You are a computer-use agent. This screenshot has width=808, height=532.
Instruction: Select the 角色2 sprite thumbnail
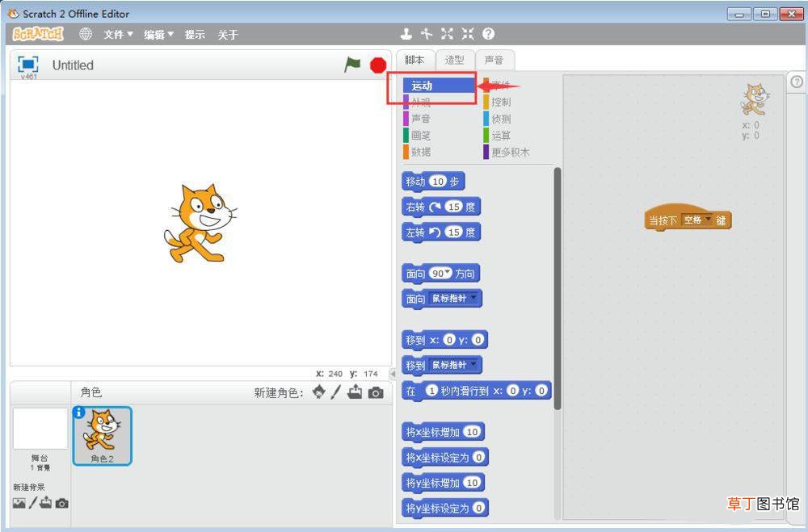pyautogui.click(x=103, y=436)
